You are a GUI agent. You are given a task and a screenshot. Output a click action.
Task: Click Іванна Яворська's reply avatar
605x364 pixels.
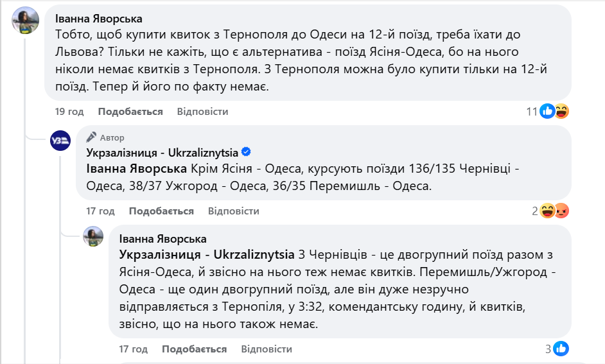[x=93, y=237]
